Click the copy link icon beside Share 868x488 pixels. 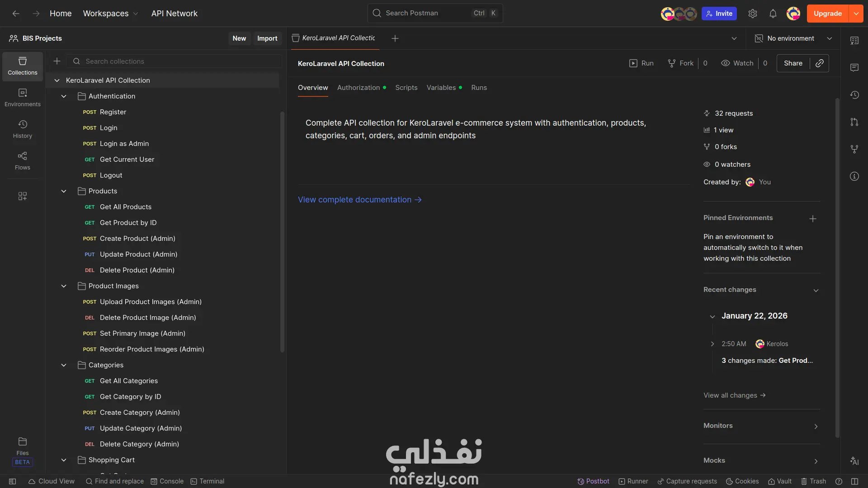(x=819, y=63)
